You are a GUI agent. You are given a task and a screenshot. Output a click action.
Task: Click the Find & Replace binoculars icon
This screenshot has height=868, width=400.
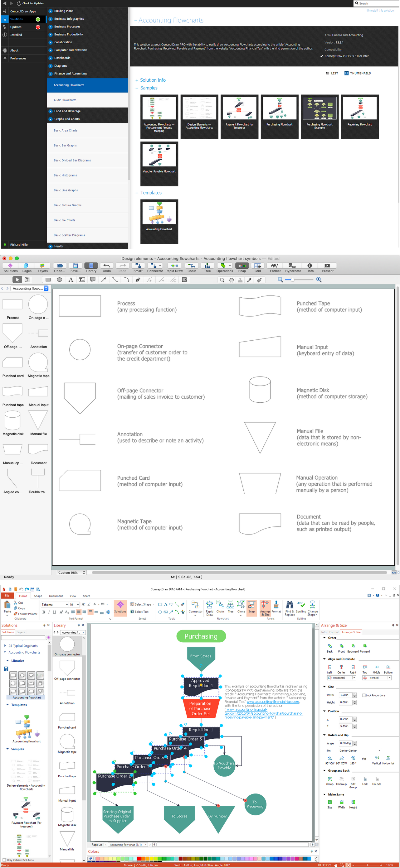coord(289,609)
